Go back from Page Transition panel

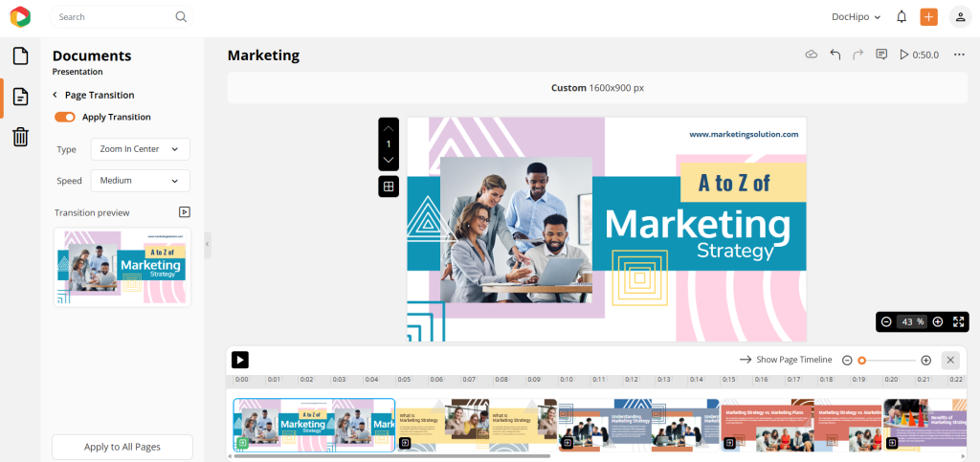tap(56, 96)
